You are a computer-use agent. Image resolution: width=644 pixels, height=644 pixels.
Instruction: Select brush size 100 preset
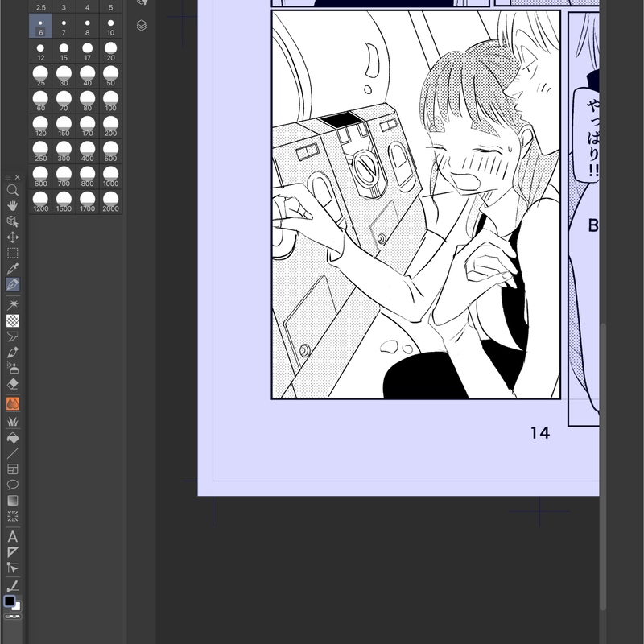(110, 101)
